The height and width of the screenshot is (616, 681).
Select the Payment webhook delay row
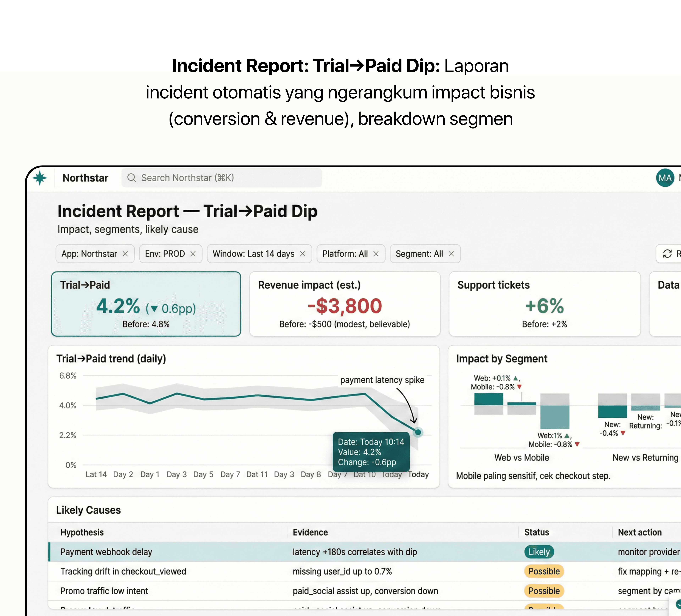tap(106, 552)
